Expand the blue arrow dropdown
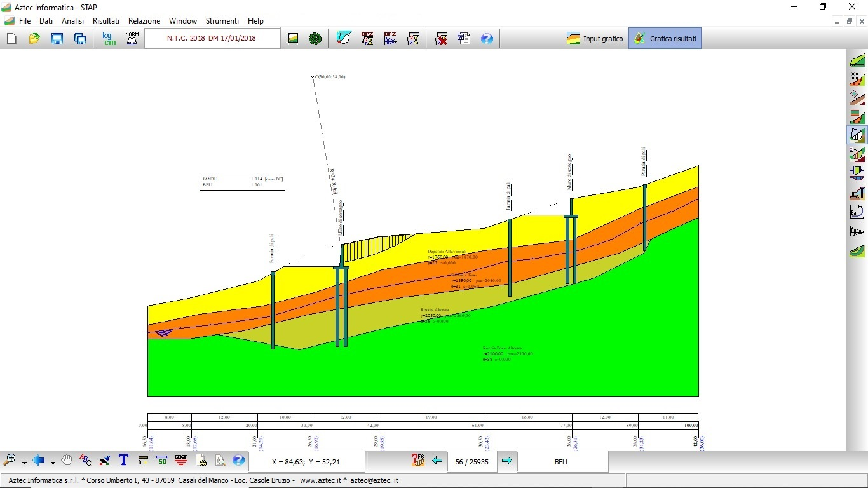This screenshot has height=488, width=868. point(53,462)
